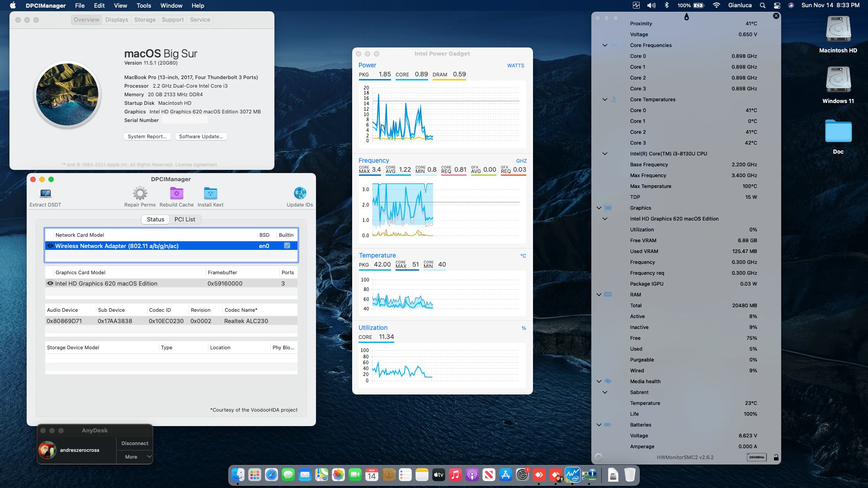Click the andreszerocross avatar in AnyDesk
This screenshot has height=488, width=868.
point(47,450)
